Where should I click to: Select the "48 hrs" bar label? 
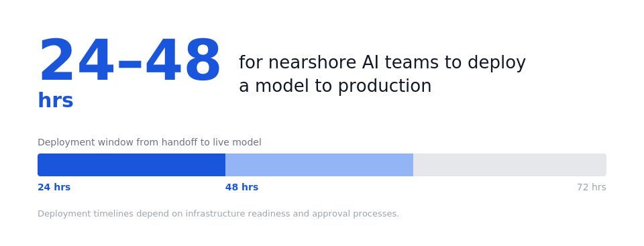(x=242, y=187)
